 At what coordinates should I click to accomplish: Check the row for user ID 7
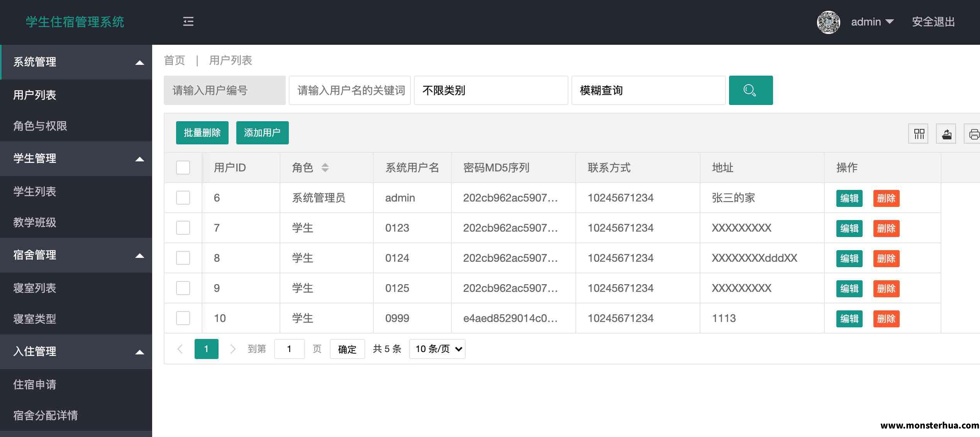(183, 228)
